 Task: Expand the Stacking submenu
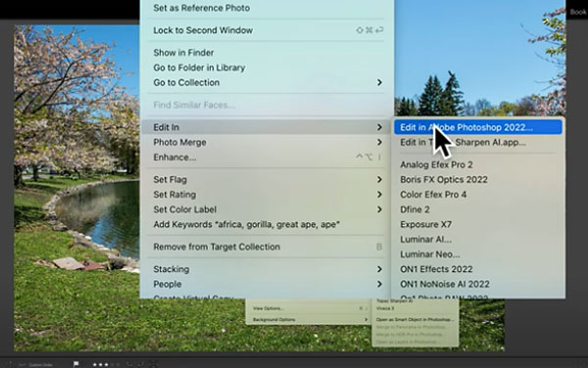pyautogui.click(x=267, y=269)
